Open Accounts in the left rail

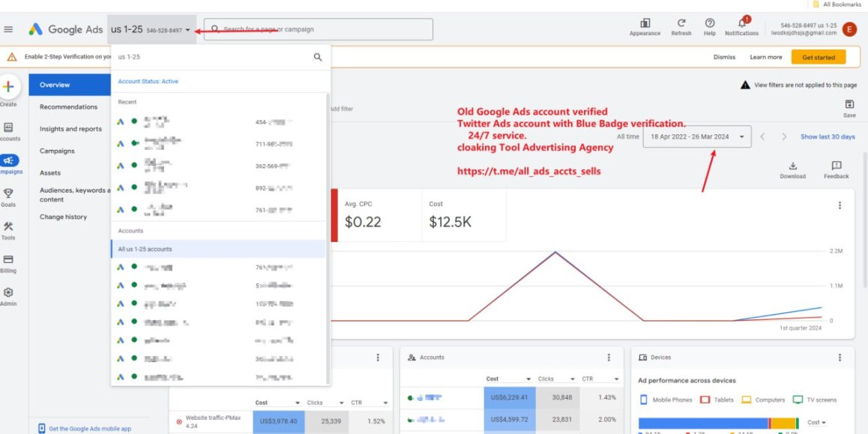8,132
